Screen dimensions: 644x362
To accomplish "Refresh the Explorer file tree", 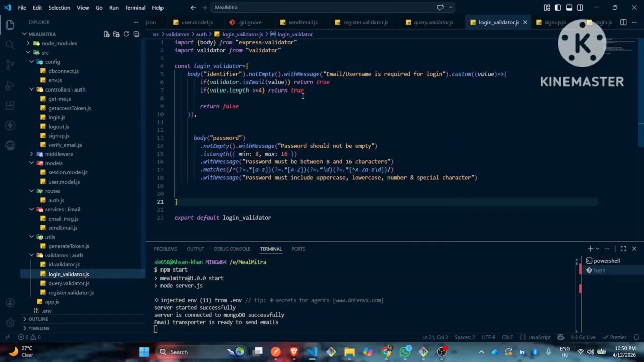I will (x=126, y=34).
